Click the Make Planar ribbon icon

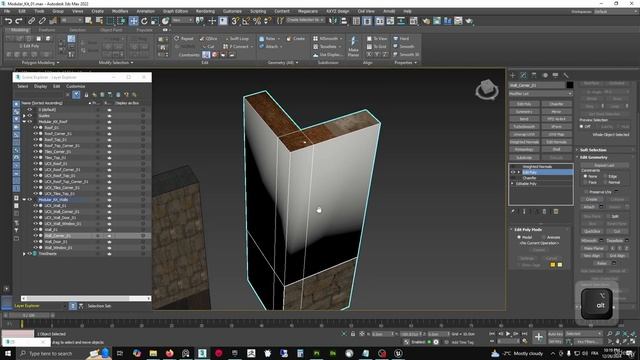[x=353, y=46]
